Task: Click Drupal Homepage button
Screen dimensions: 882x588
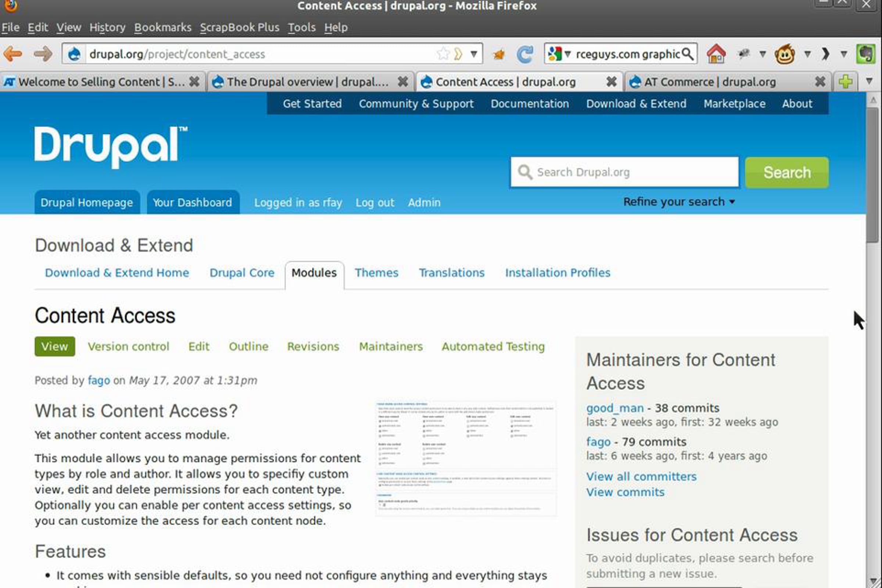Action: point(87,202)
